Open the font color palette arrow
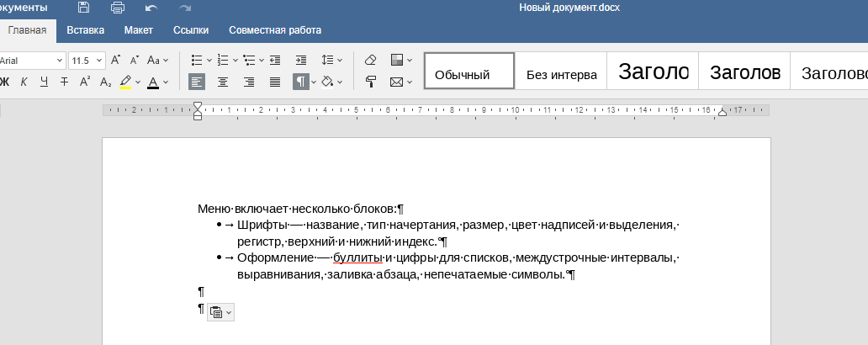Image resolution: width=868 pixels, height=345 pixels. [x=166, y=82]
